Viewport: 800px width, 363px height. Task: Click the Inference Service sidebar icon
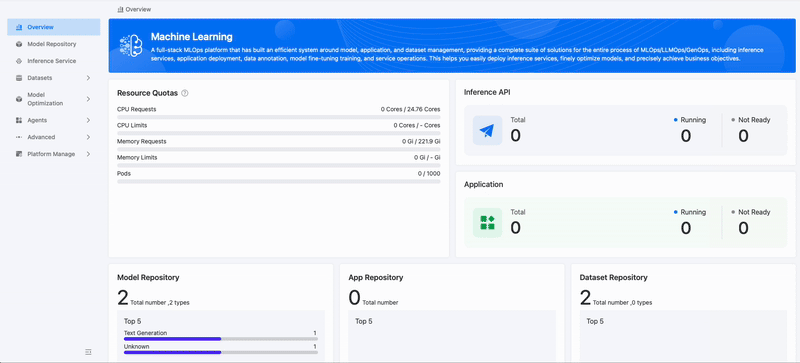(x=19, y=61)
